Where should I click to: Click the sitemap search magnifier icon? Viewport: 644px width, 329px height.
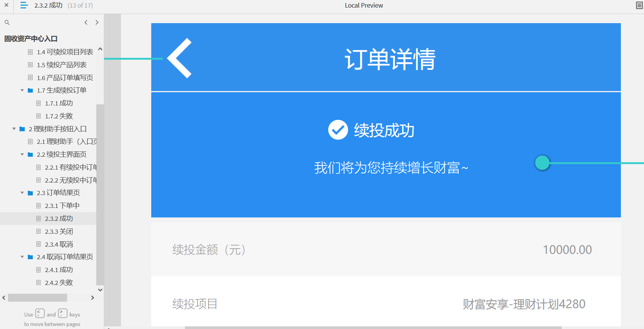coord(7,23)
